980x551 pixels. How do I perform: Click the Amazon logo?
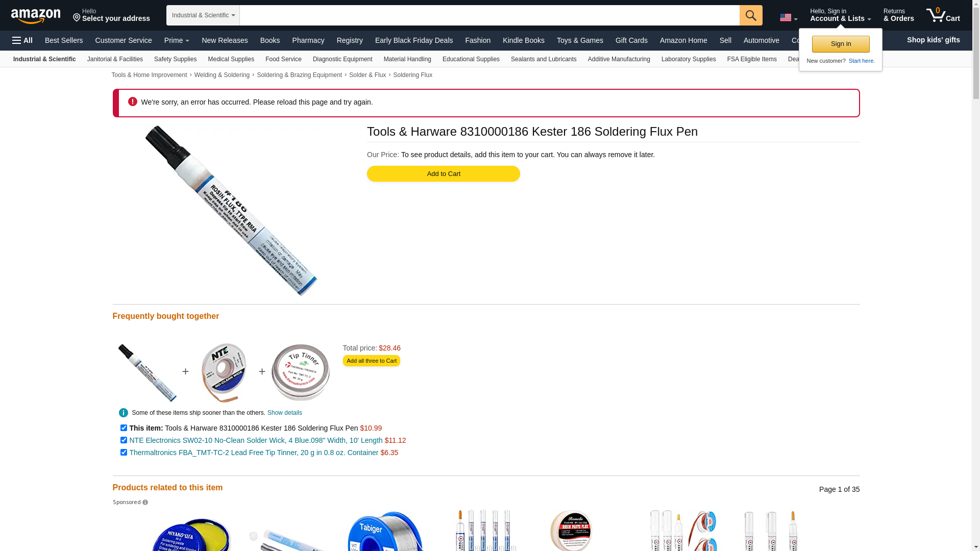tap(36, 16)
